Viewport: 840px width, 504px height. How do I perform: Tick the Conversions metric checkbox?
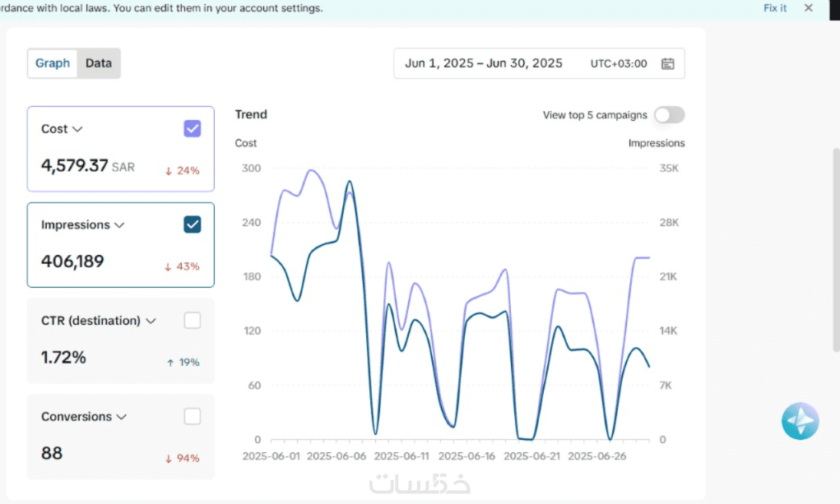pyautogui.click(x=192, y=417)
